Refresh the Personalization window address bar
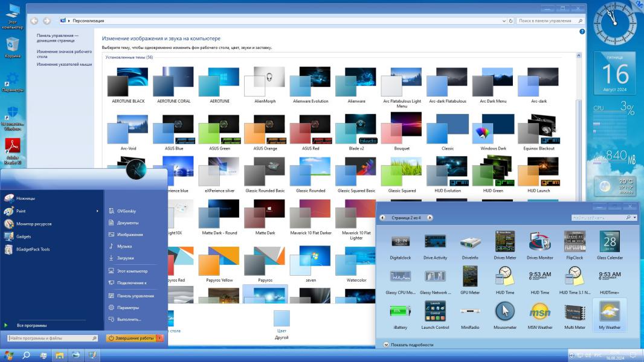 coord(511,21)
